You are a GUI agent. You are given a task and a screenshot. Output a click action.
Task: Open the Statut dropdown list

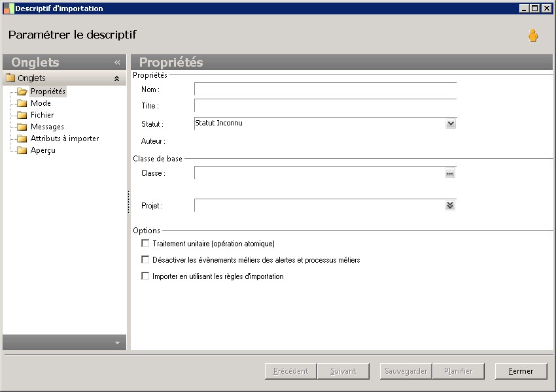[450, 123]
